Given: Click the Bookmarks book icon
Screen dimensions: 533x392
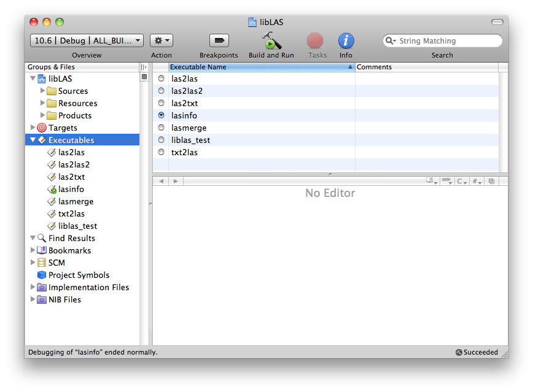Looking at the screenshot, I should tap(42, 250).
